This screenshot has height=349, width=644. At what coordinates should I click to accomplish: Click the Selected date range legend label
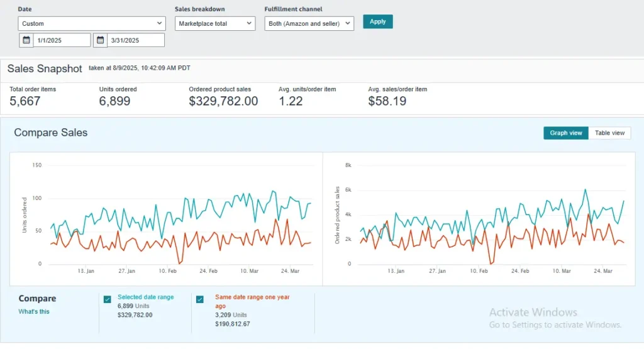click(x=145, y=297)
